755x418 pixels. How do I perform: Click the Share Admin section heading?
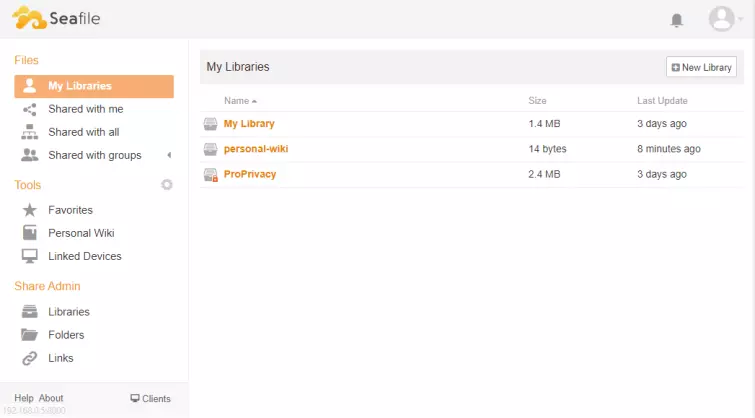(x=47, y=286)
